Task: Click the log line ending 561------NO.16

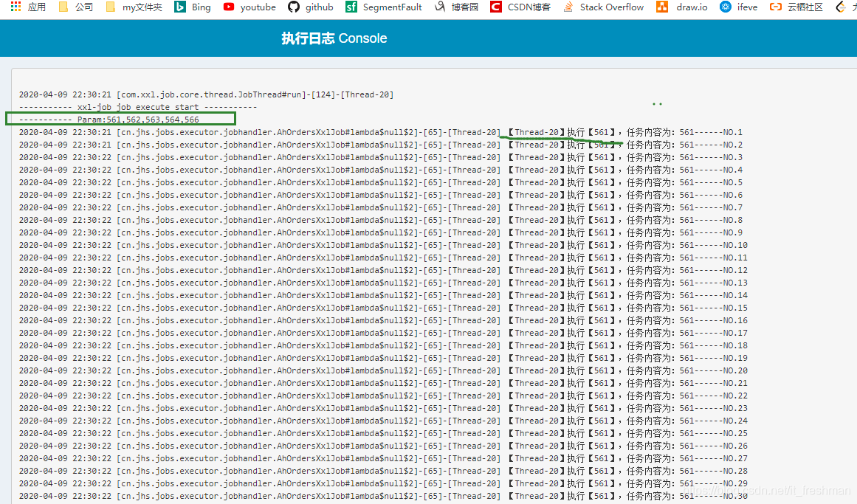Action: 383,321
